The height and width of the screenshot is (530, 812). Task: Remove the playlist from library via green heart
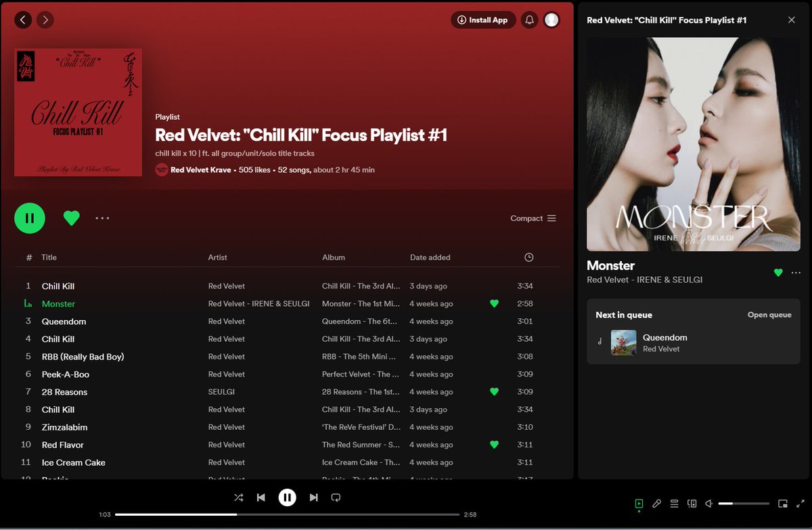[72, 218]
